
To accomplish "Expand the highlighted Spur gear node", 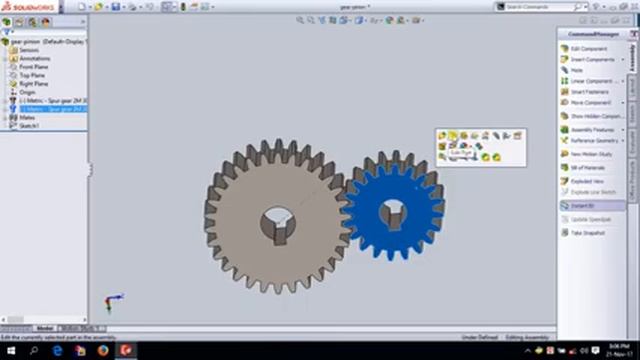I will [x=5, y=109].
